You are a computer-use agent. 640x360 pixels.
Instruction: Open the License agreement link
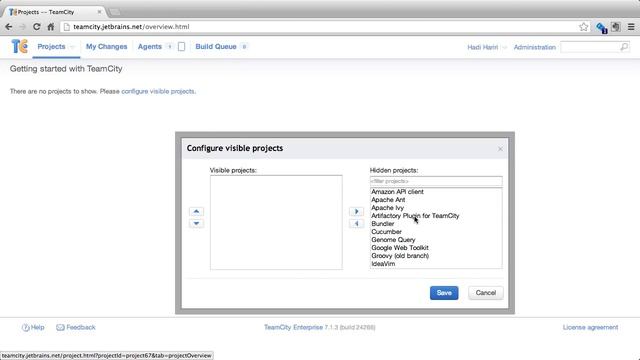(590, 327)
